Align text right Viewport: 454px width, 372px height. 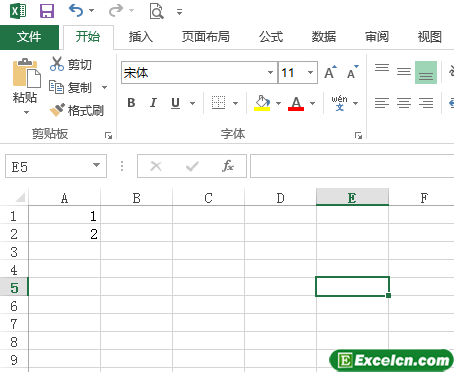point(426,103)
